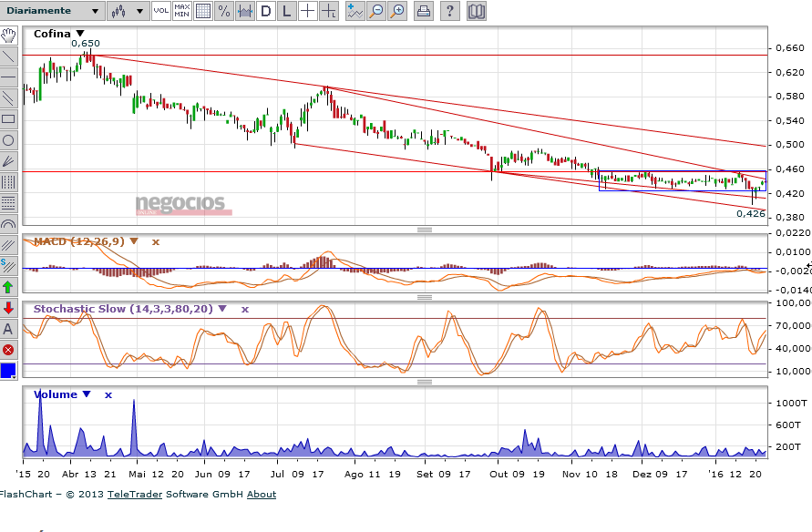Select the text annotation tool
This screenshot has height=532, width=812.
coord(8,329)
